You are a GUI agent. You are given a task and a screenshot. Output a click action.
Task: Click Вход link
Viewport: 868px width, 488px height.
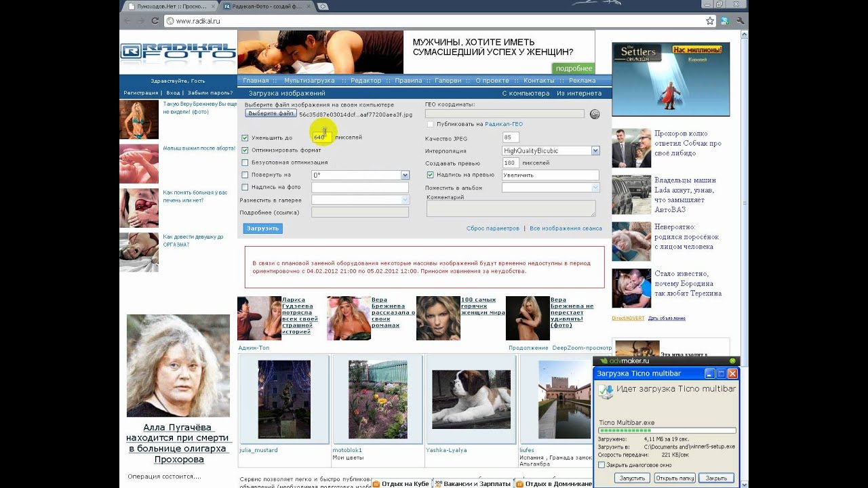(x=173, y=93)
